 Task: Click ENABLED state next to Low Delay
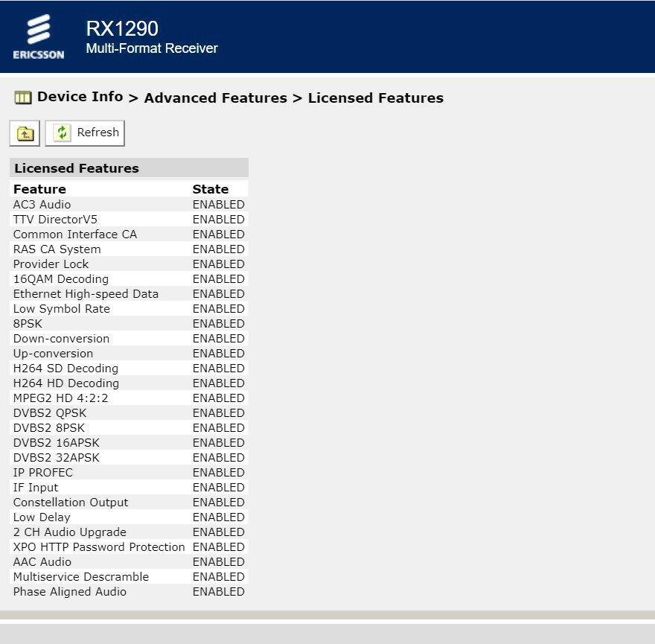click(x=218, y=517)
